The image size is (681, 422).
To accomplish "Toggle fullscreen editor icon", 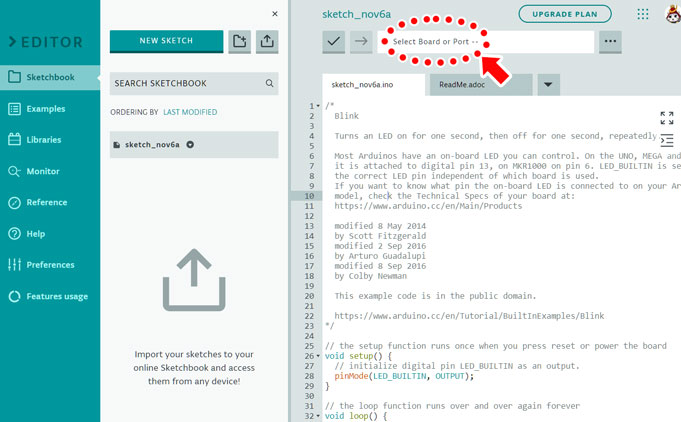I will click(x=667, y=118).
